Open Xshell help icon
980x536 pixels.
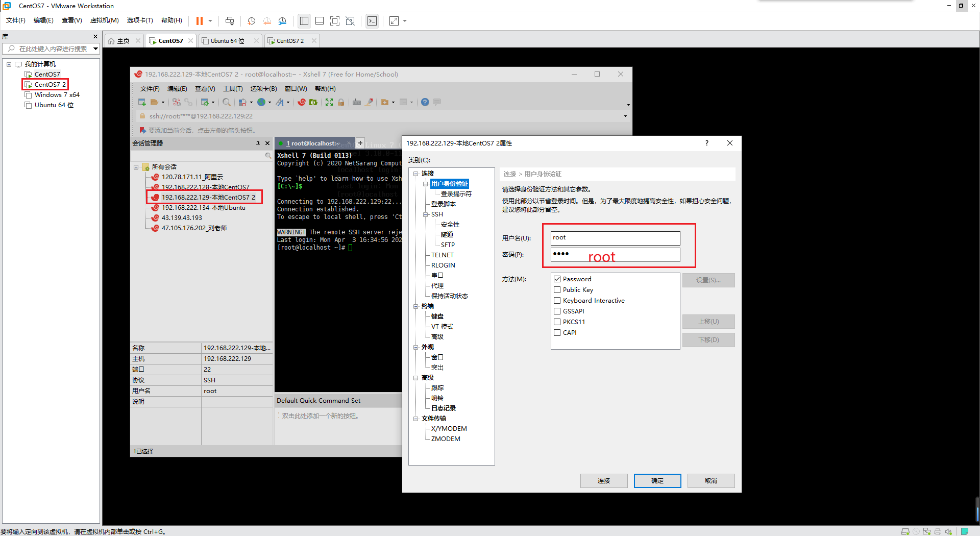point(425,102)
